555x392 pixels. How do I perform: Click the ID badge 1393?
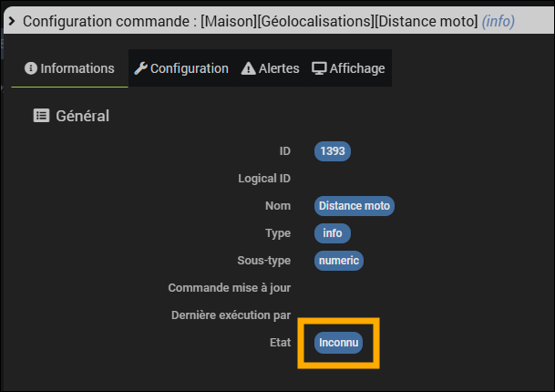click(333, 151)
